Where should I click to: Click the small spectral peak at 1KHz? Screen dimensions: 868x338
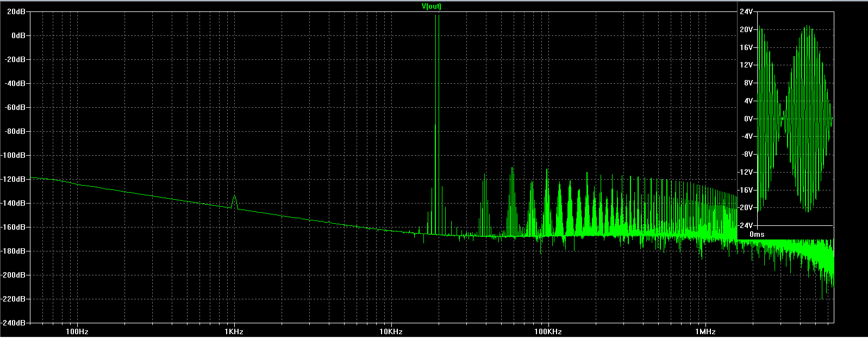coord(234,201)
